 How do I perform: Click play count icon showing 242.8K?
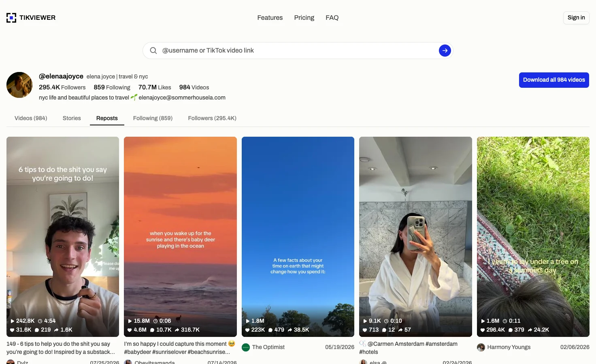click(x=13, y=321)
